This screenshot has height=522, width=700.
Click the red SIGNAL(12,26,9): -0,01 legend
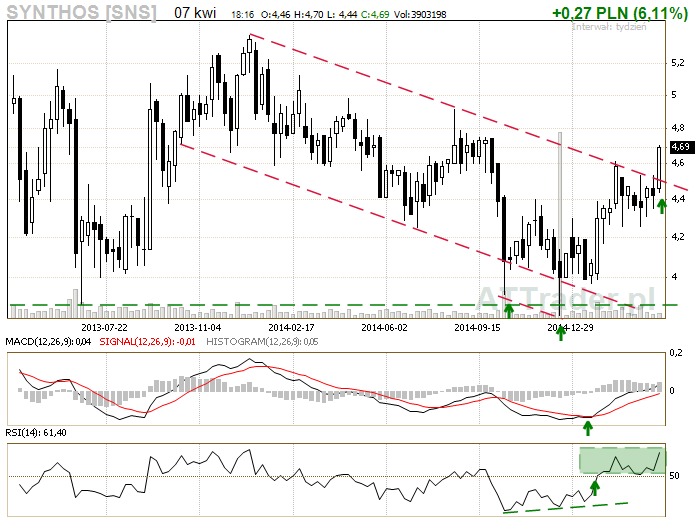(x=147, y=342)
